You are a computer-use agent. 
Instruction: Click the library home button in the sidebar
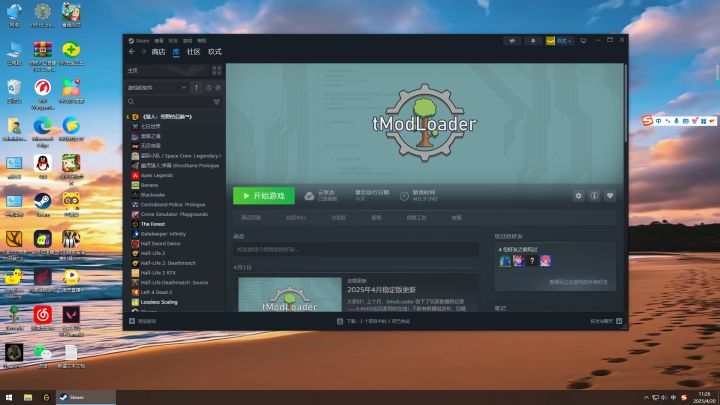(168, 70)
